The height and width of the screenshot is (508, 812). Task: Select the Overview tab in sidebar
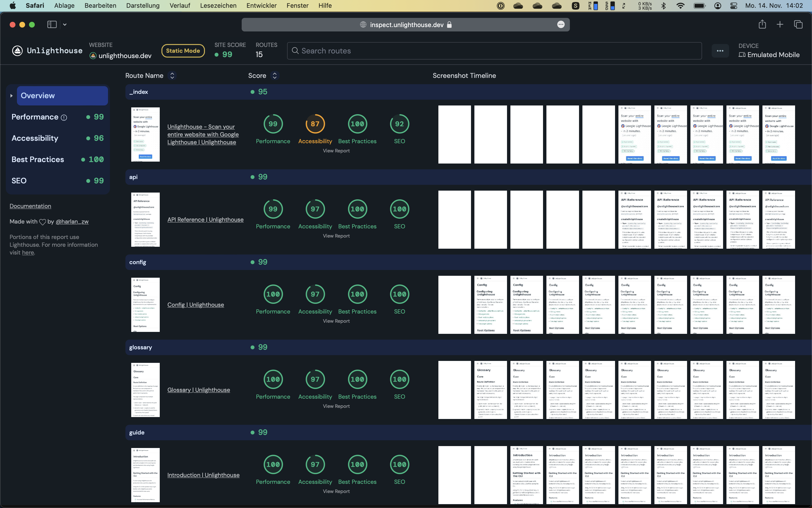(62, 96)
